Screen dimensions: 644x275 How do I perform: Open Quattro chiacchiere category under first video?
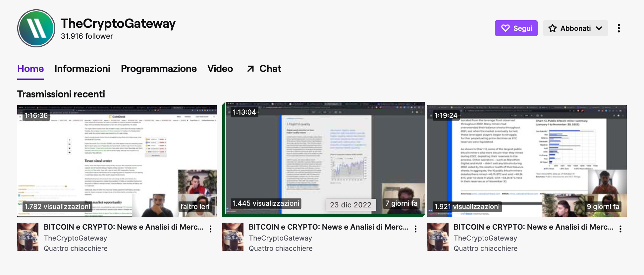click(76, 248)
